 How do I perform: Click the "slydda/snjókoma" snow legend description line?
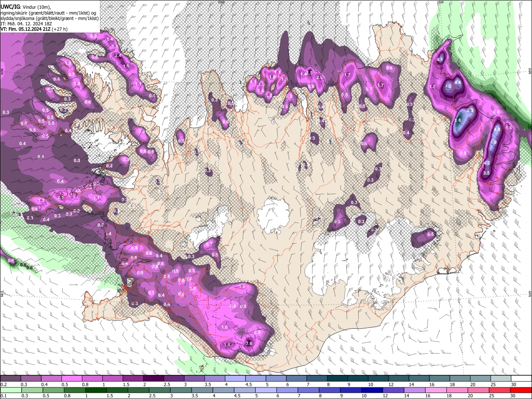49,18
